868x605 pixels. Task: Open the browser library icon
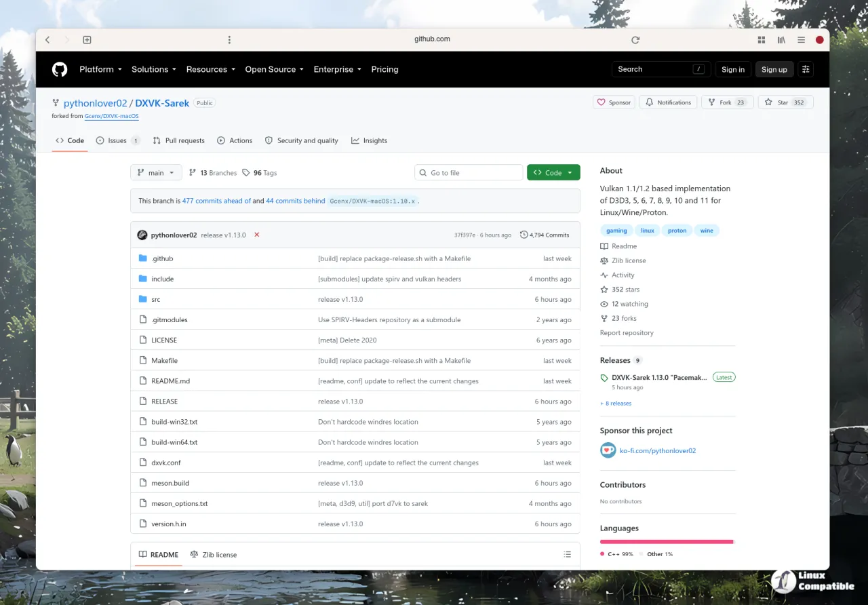pos(781,40)
